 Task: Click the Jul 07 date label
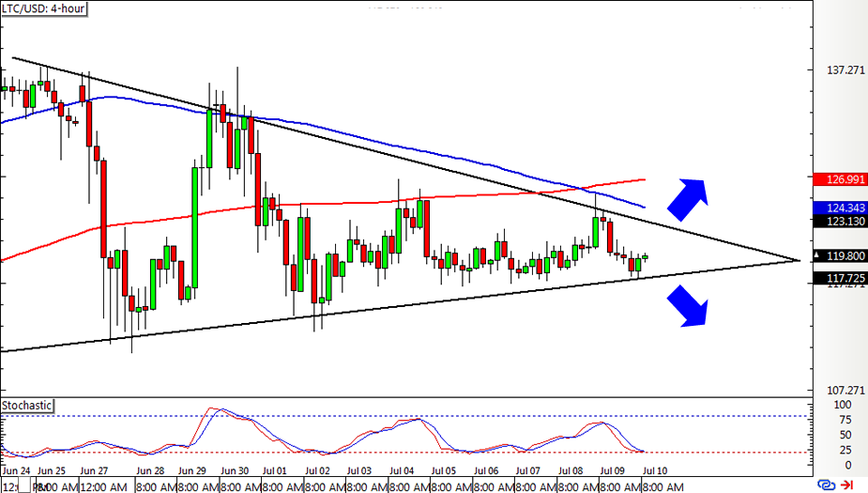pos(528,470)
